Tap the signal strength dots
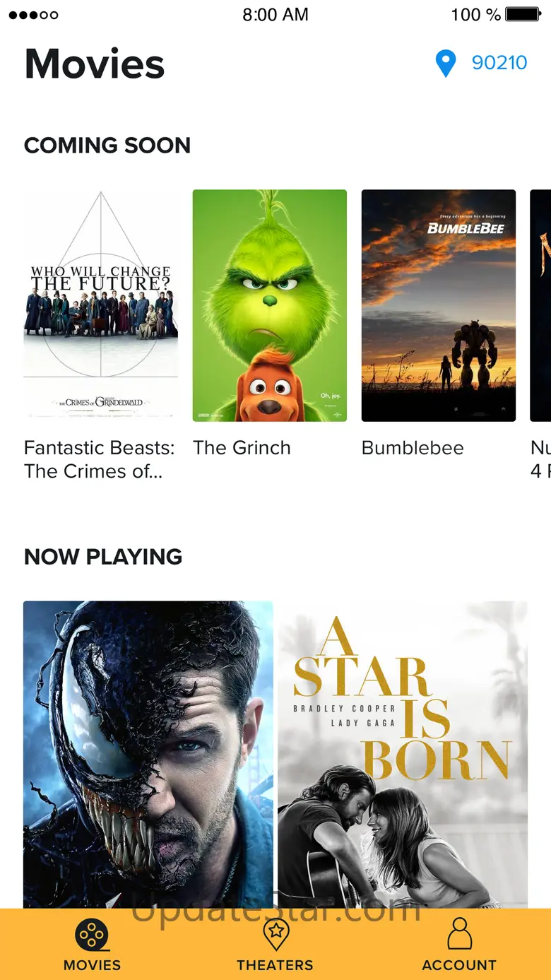551x980 pixels. coord(33,14)
